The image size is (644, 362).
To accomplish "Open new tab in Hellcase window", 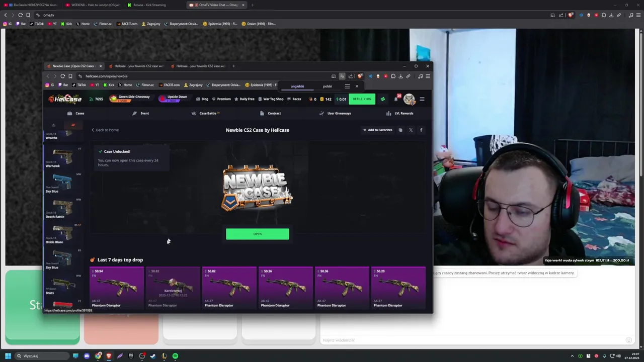I will [233, 66].
